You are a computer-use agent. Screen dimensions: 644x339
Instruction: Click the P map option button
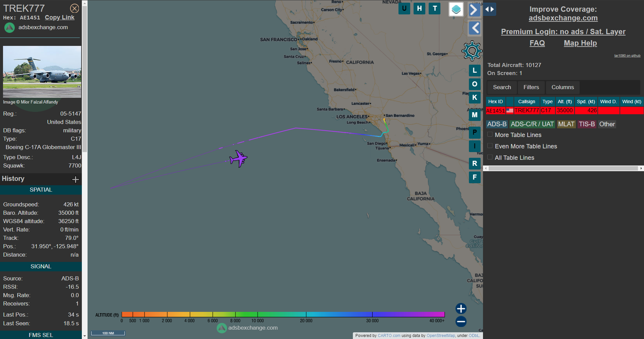pos(475,132)
